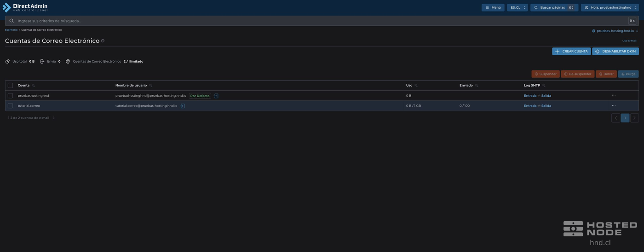Click the help icon beside page title
Image resolution: width=644 pixels, height=252 pixels.
coord(103,41)
